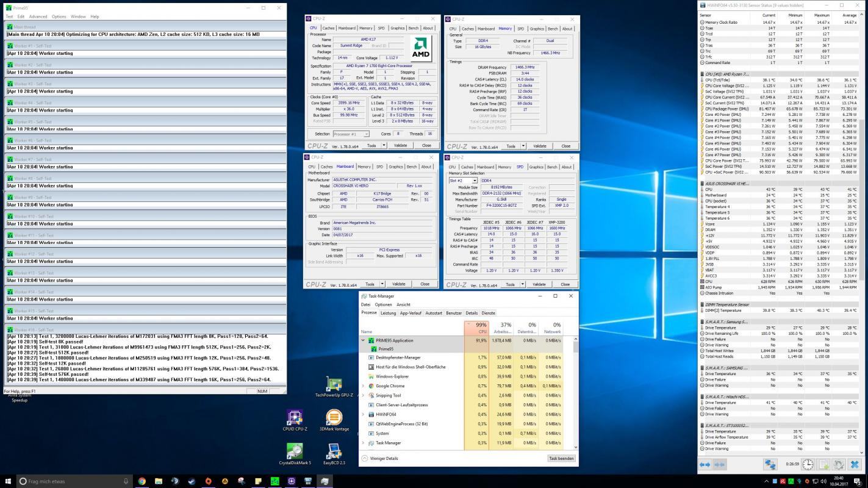Open Google Chrome from taskbar

pyautogui.click(x=142, y=481)
